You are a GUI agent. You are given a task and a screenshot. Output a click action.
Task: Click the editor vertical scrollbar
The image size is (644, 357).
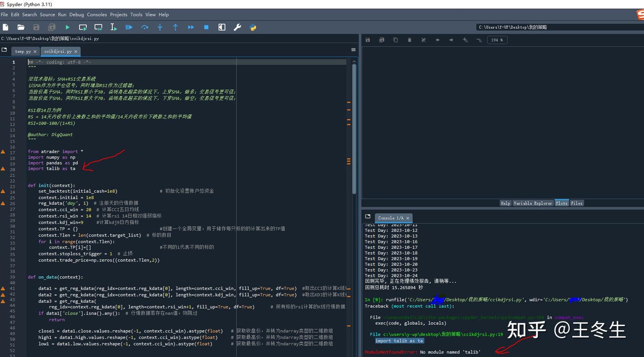pos(354,125)
